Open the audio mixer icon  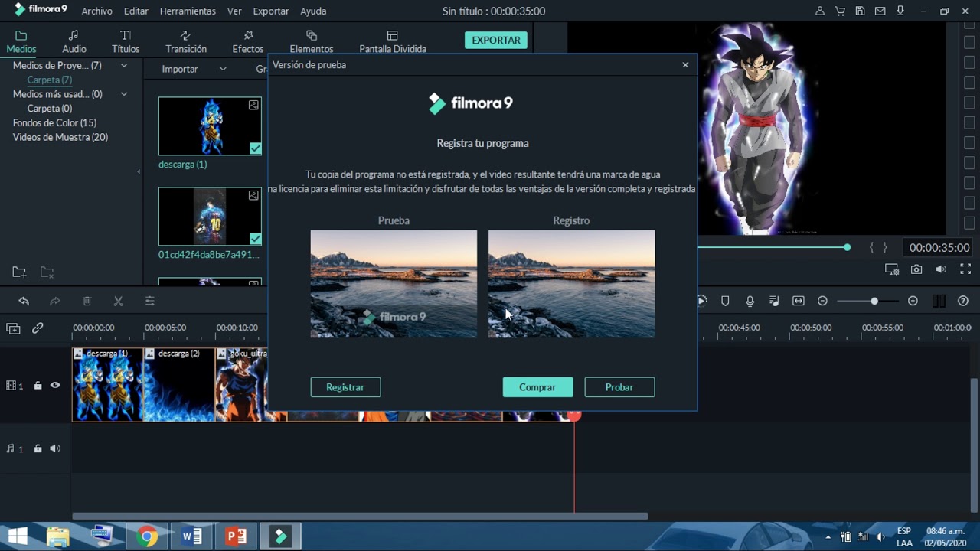(774, 301)
